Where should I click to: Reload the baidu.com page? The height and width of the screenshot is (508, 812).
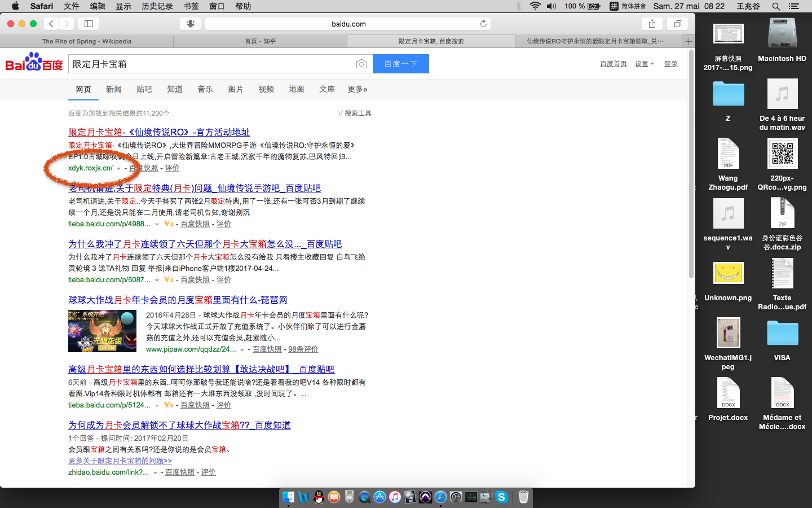pos(483,24)
